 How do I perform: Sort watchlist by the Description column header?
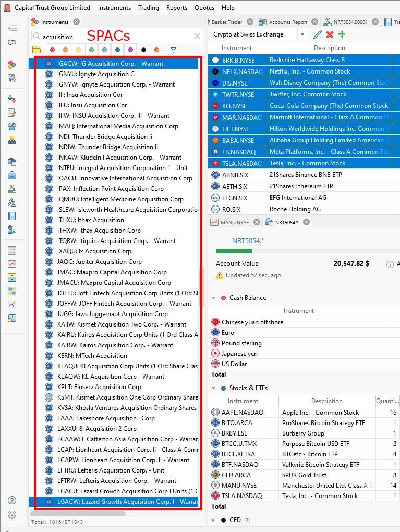(x=329, y=48)
